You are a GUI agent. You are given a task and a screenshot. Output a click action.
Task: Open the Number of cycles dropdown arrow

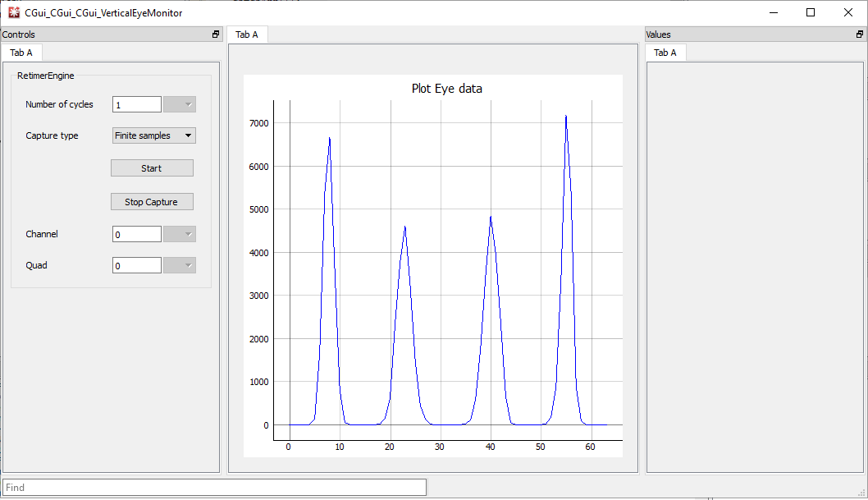180,104
